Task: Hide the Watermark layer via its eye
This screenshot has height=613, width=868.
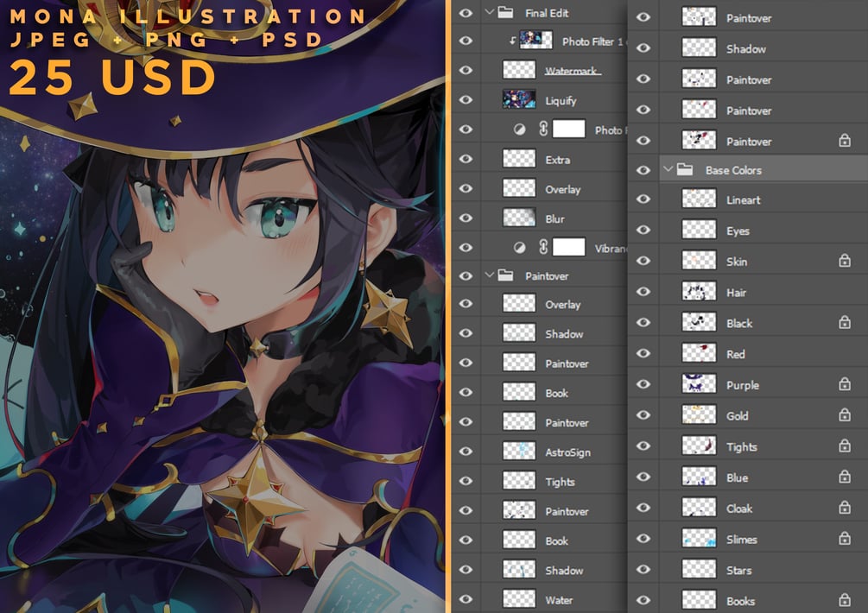Action: pyautogui.click(x=466, y=70)
